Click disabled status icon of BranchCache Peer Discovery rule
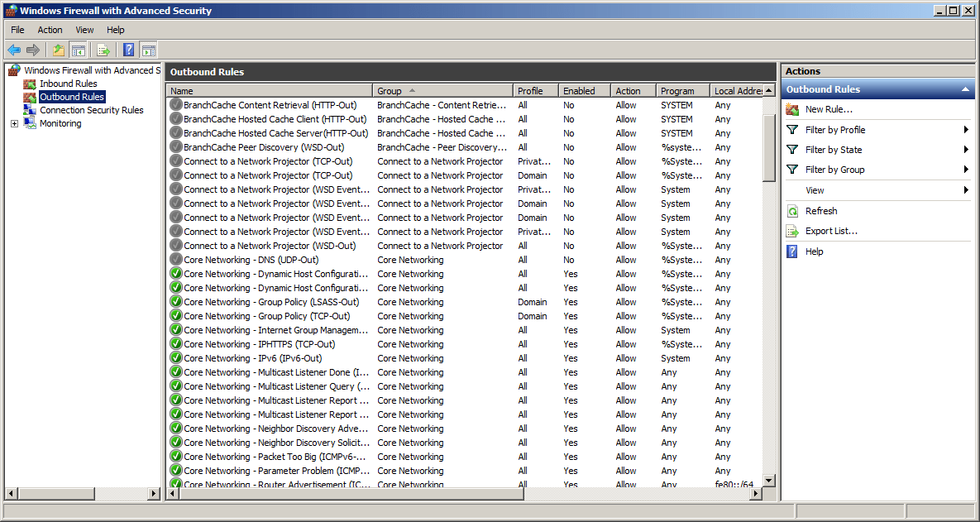This screenshot has height=522, width=980. click(175, 147)
